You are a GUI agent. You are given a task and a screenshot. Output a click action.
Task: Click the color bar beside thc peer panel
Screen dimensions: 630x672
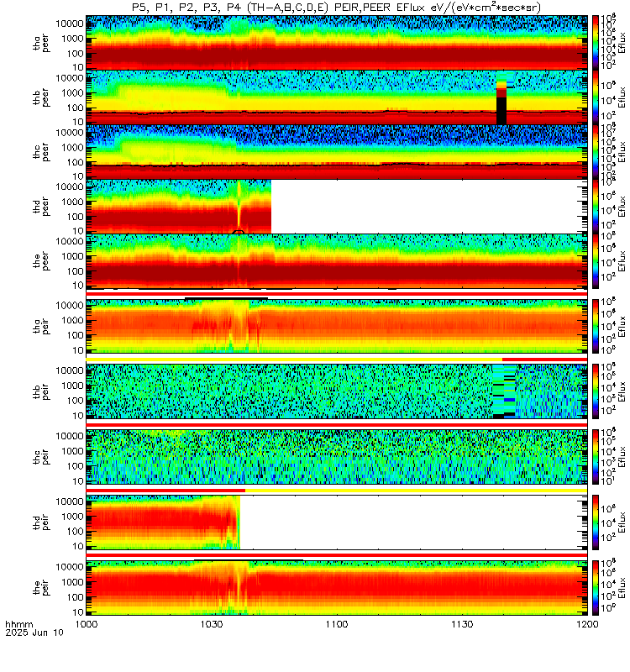[x=596, y=152]
